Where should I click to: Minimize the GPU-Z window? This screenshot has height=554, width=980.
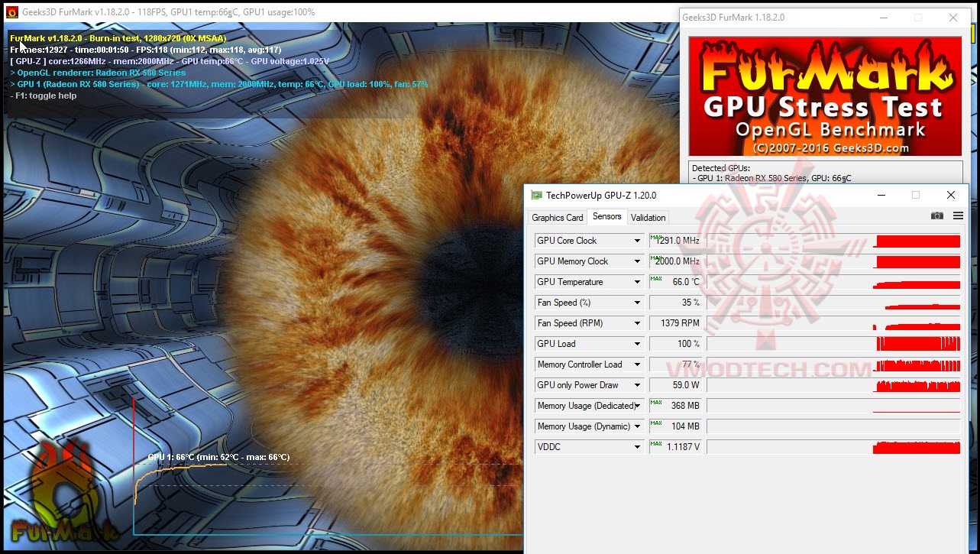881,196
